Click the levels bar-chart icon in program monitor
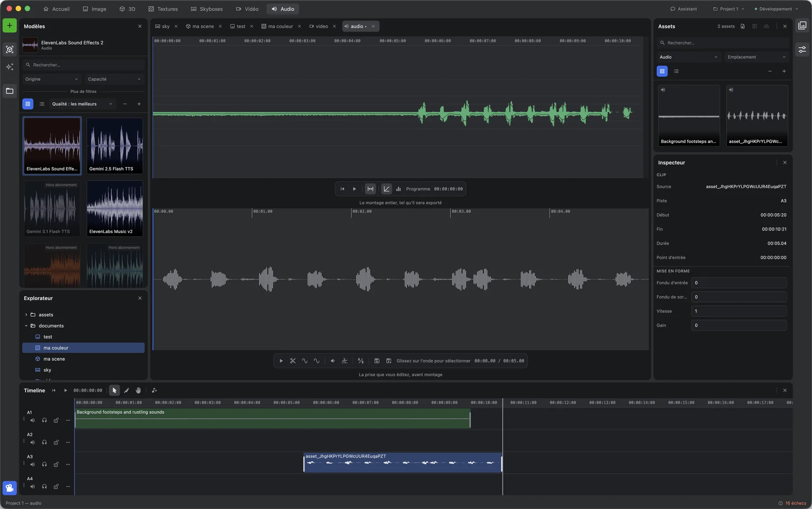The image size is (812, 509). (x=398, y=189)
